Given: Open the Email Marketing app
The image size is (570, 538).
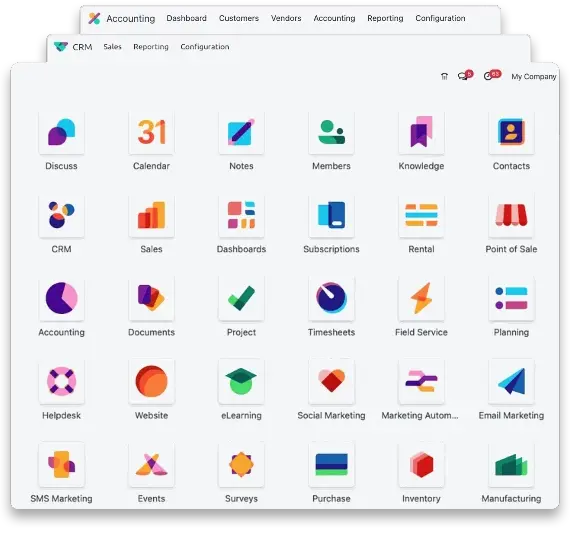Looking at the screenshot, I should [511, 382].
